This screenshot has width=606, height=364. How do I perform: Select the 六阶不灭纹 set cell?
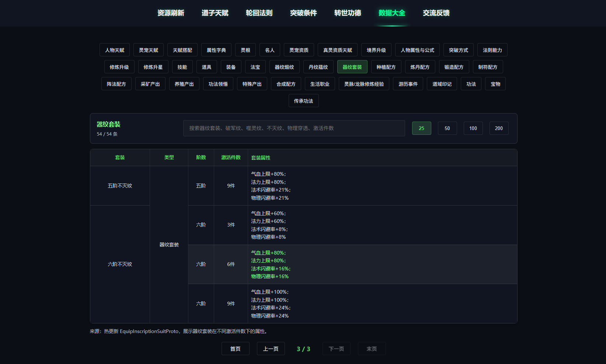(x=120, y=264)
